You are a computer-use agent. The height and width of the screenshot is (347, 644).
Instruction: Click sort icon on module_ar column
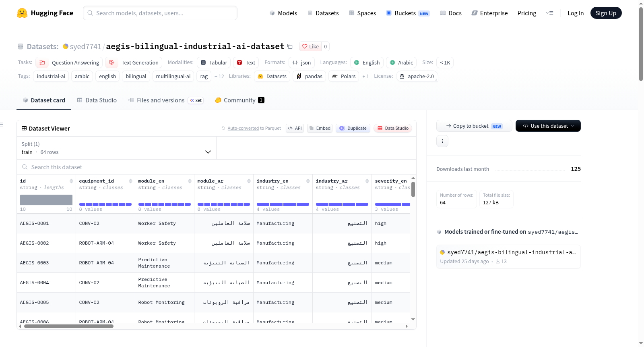(x=249, y=181)
